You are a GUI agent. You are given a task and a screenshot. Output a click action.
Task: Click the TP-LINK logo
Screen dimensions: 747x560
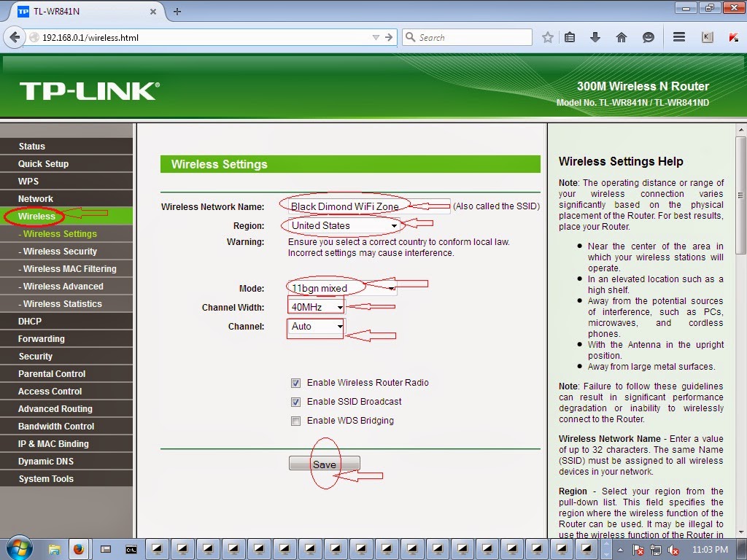(90, 91)
